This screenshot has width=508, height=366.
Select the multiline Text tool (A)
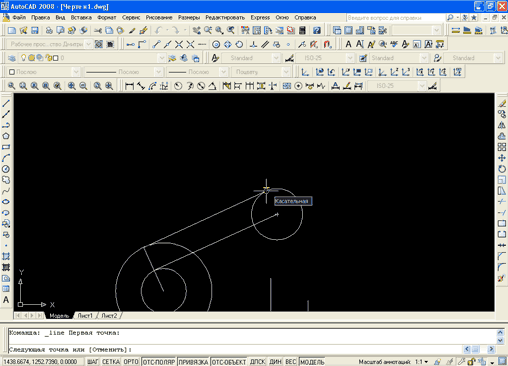6,300
